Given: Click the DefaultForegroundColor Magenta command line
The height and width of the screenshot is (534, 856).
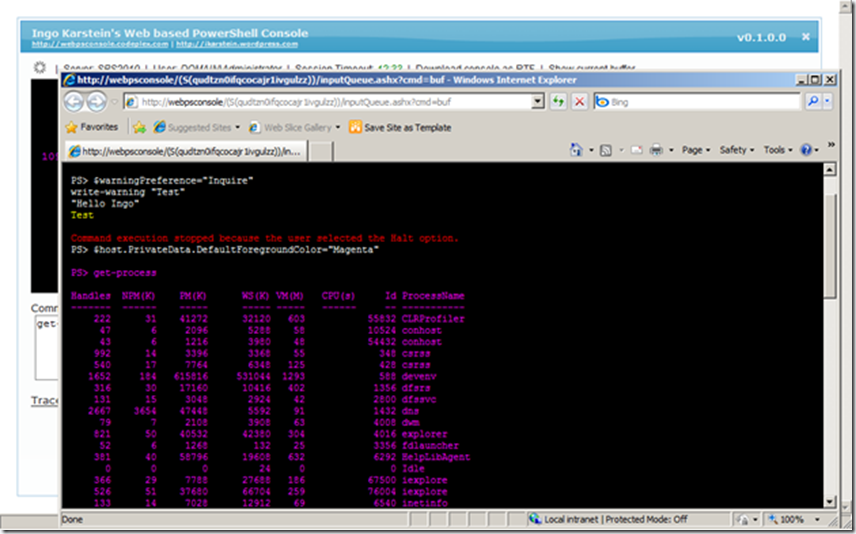Looking at the screenshot, I should (225, 250).
